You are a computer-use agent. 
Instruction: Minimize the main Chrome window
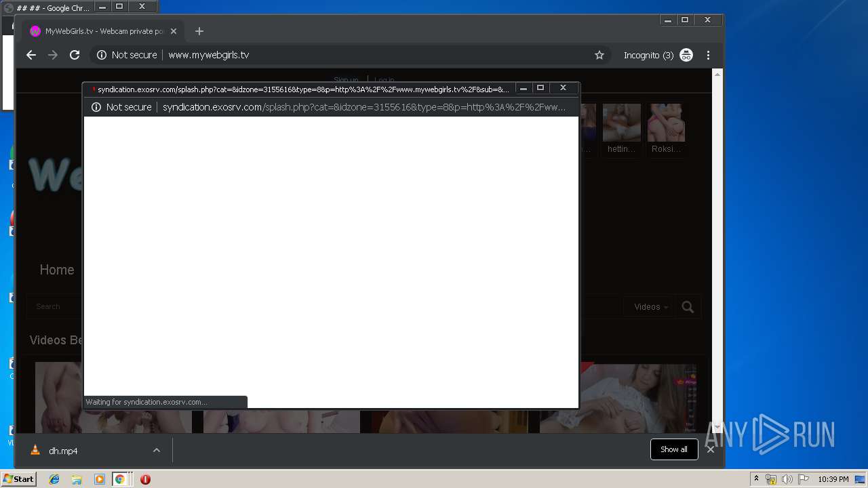tap(668, 20)
